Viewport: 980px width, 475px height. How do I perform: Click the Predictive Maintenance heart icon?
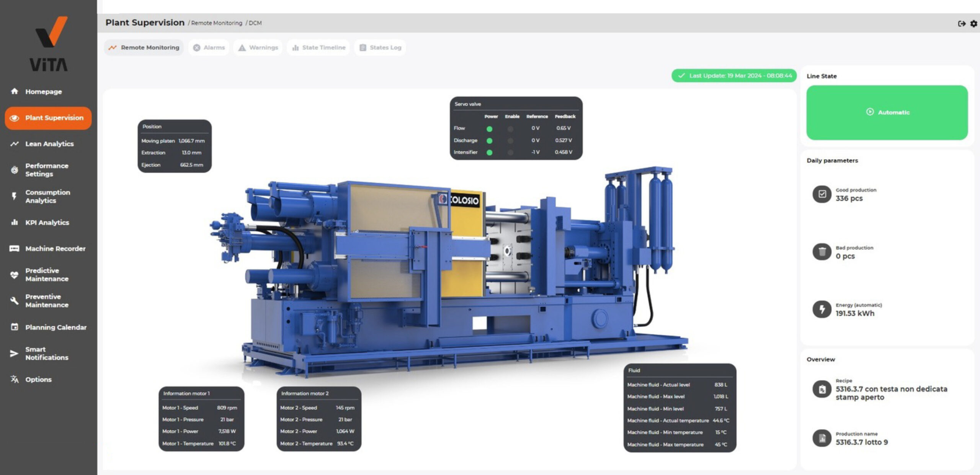click(14, 275)
